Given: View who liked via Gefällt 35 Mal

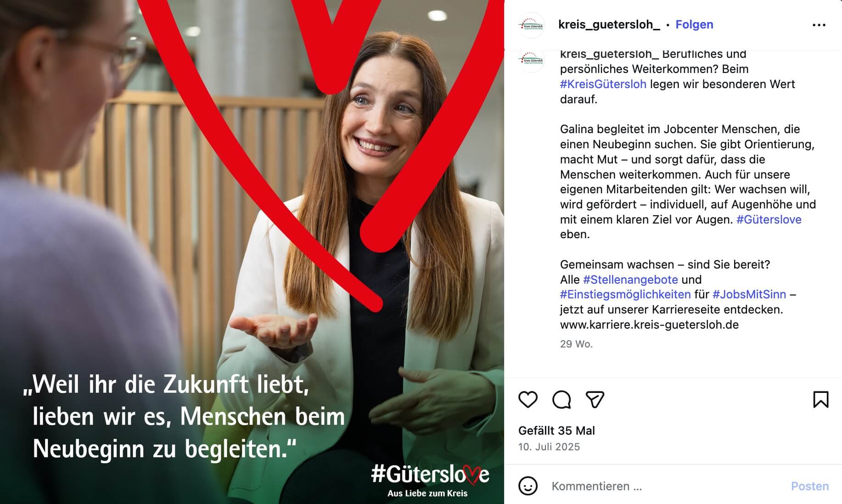Looking at the screenshot, I should pos(556,431).
